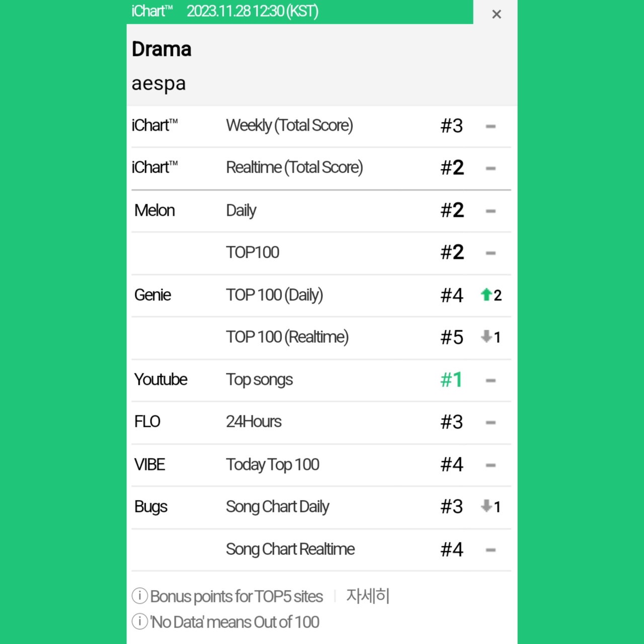The image size is (644, 644).
Task: Click the info icon beside Bonus points
Action: [x=139, y=596]
